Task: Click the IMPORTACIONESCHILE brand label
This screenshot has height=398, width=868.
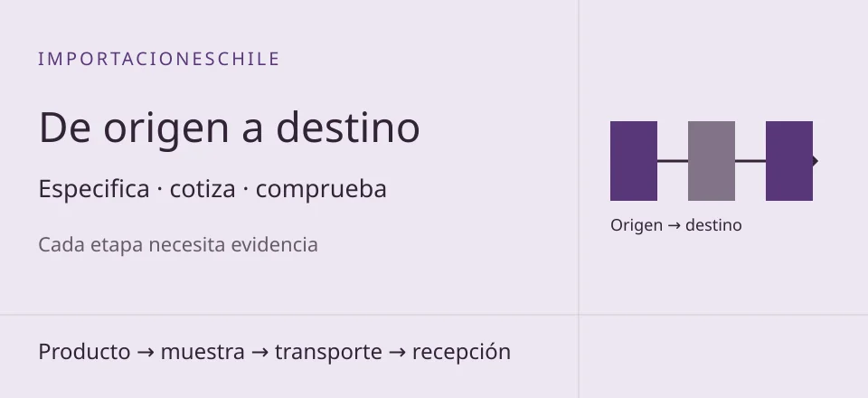Action: click(x=159, y=59)
